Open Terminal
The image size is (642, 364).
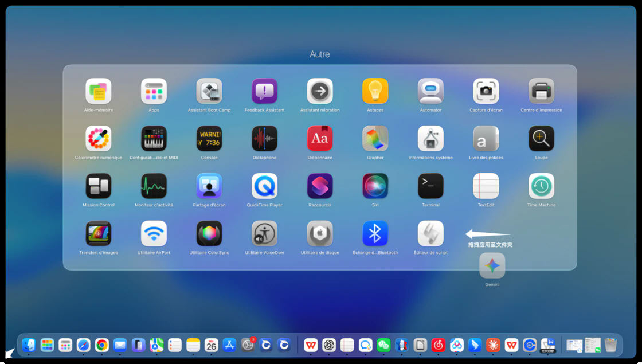(430, 186)
